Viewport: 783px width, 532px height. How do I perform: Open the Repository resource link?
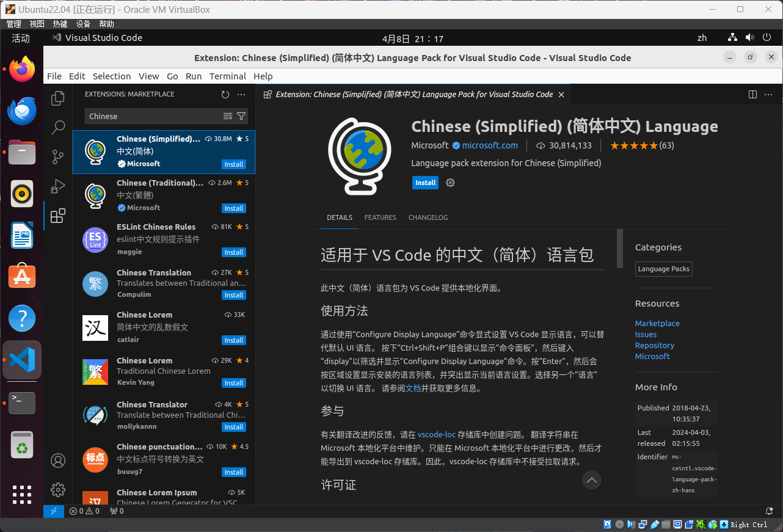coord(654,345)
